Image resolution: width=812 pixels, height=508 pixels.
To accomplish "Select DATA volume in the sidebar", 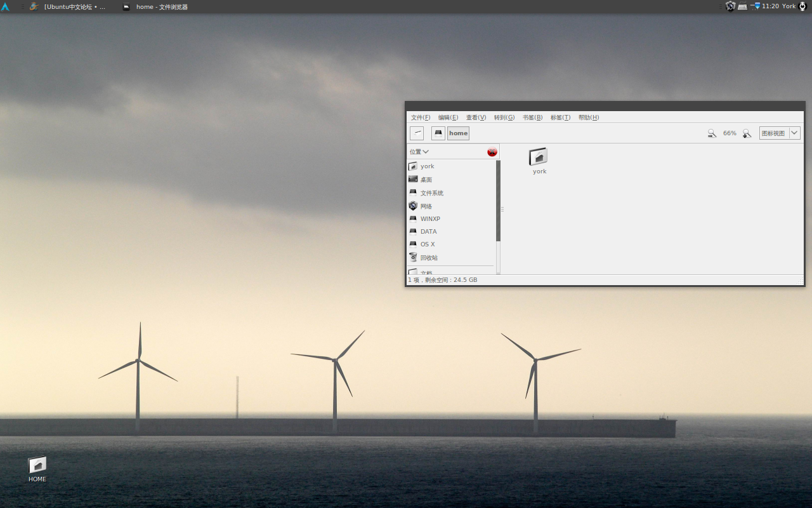I will (451, 232).
